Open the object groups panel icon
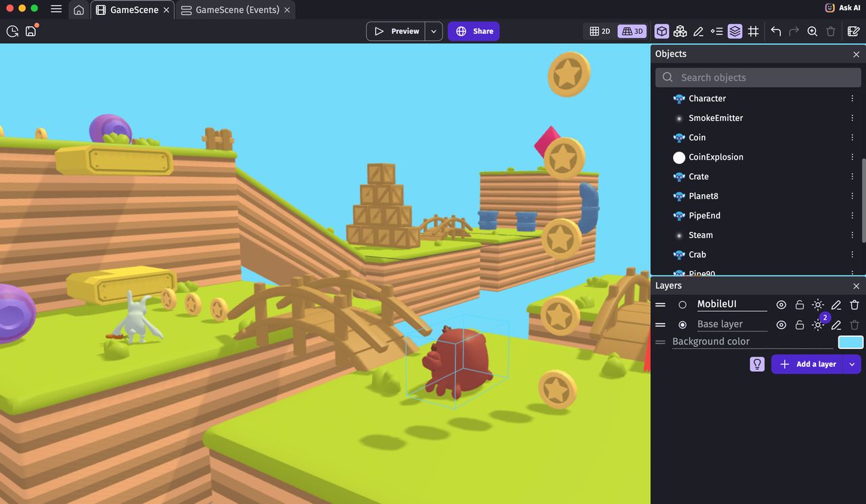 (x=680, y=31)
